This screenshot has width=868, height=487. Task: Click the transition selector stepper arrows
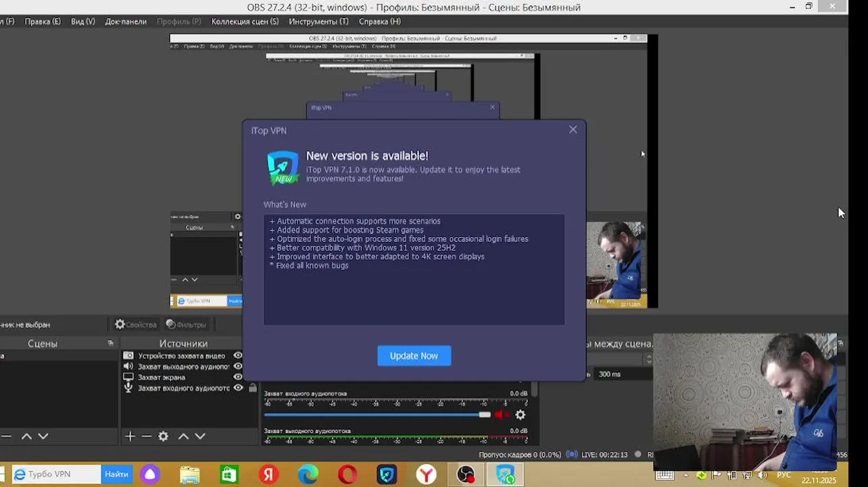650,360
